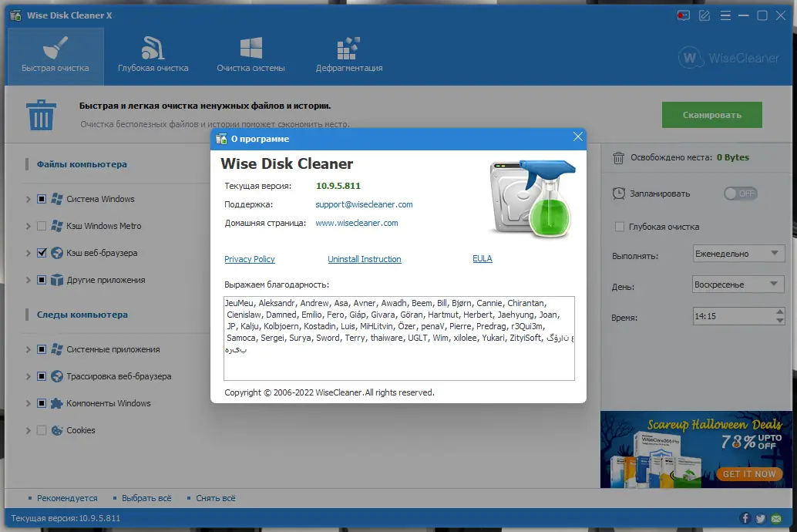The height and width of the screenshot is (532, 797).
Task: Open www.wisecleaner.com homepage link
Action: click(x=357, y=223)
